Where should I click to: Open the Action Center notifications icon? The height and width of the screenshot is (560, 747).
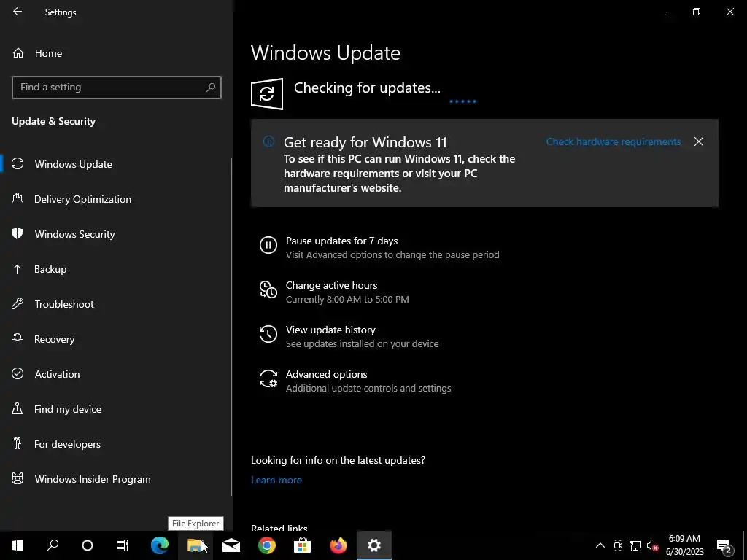tap(724, 545)
